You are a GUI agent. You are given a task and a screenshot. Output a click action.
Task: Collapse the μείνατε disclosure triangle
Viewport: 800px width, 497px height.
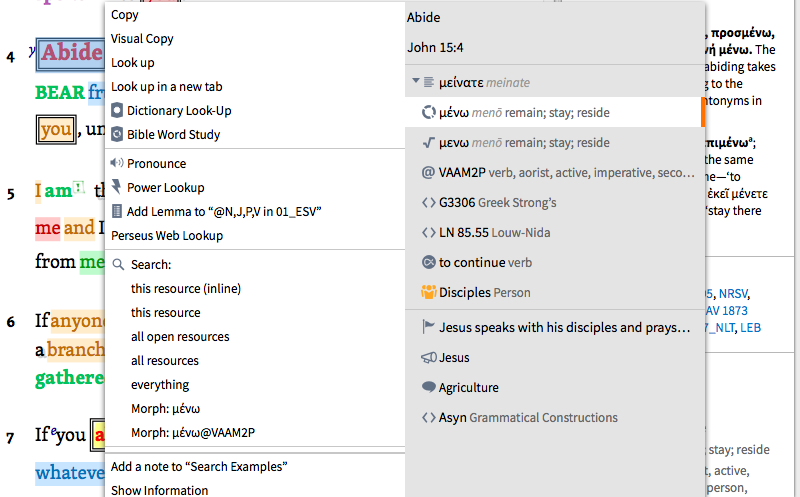point(414,82)
